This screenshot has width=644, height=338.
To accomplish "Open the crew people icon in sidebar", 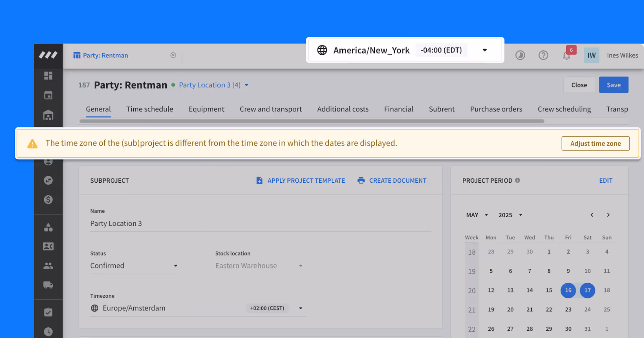I will coord(48,266).
